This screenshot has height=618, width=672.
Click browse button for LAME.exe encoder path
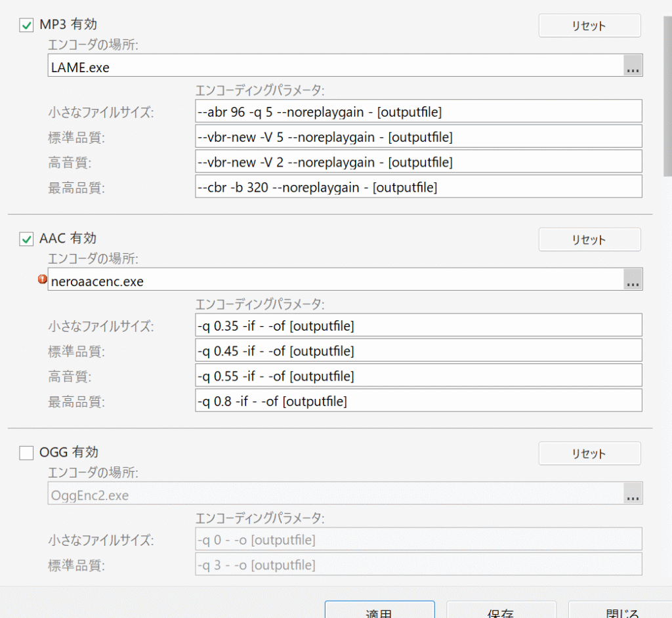[x=633, y=66]
